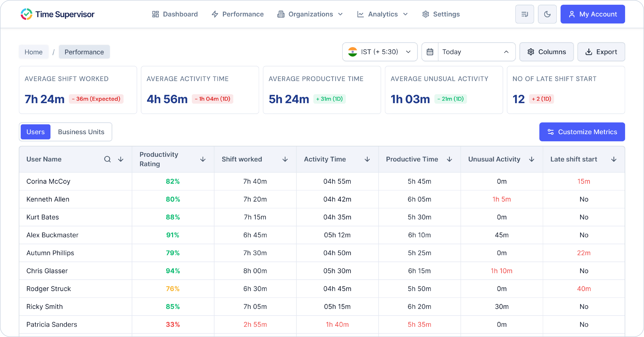Sort by Late shift start arrow

(x=613, y=159)
